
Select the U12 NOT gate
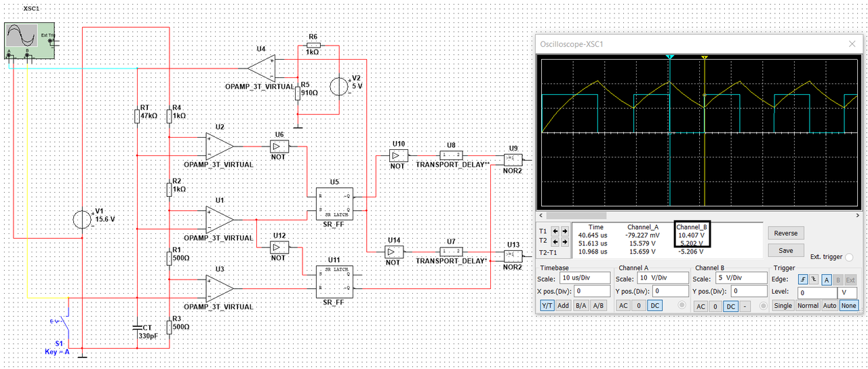(x=279, y=248)
